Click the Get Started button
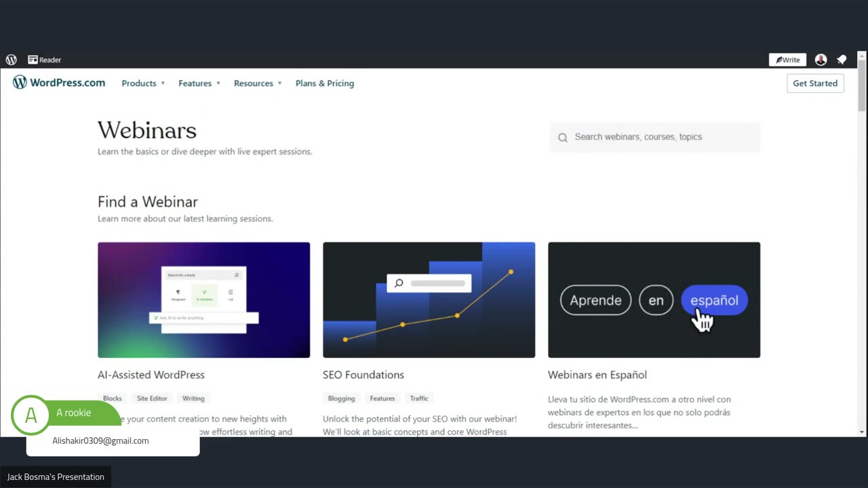The image size is (868, 488). pyautogui.click(x=815, y=83)
